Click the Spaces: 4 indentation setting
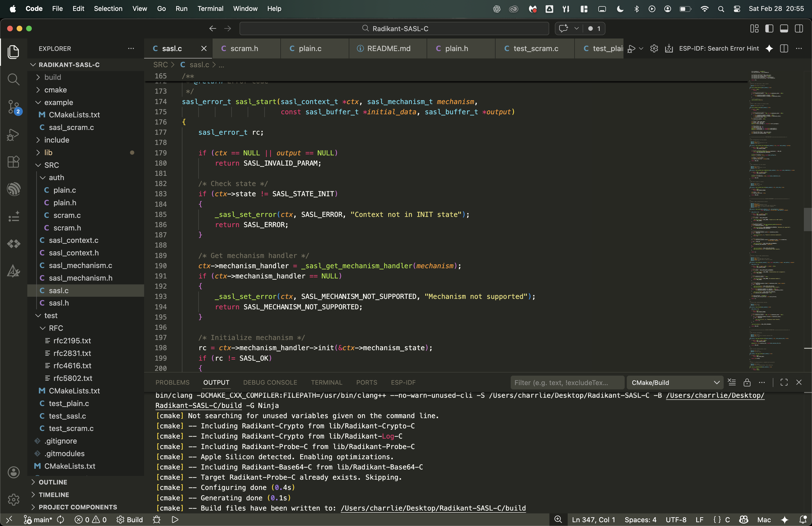The height and width of the screenshot is (526, 812). point(640,520)
